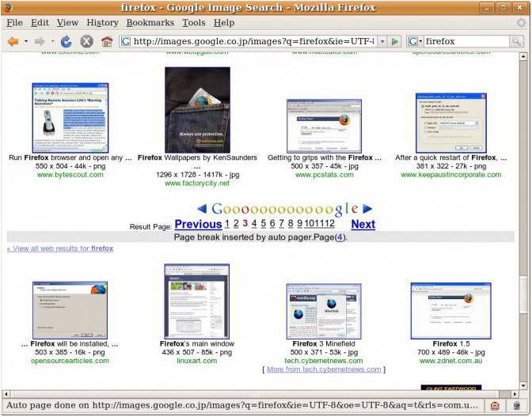The width and height of the screenshot is (532, 417).
Task: Click the activity throbber icon beside menu bar
Action: (521, 23)
